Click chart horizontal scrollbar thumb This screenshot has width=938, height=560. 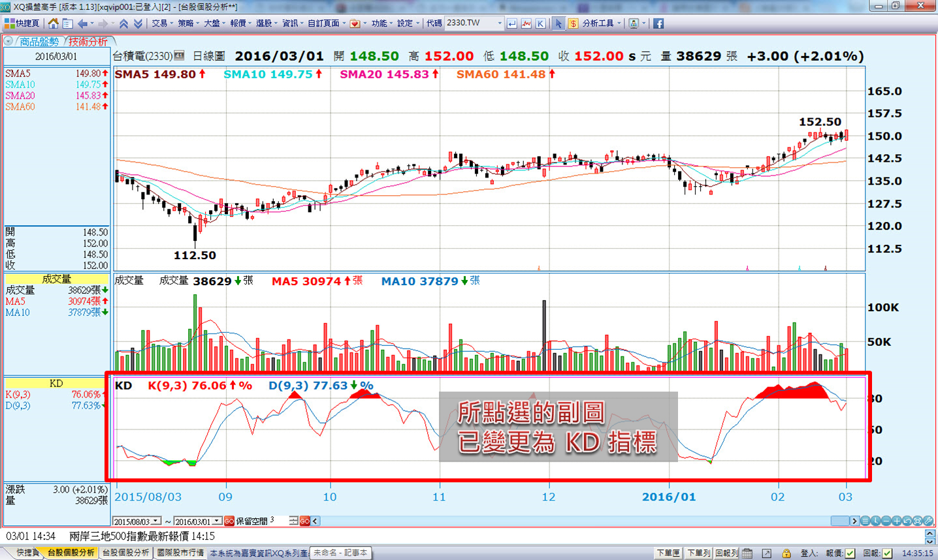click(x=839, y=521)
